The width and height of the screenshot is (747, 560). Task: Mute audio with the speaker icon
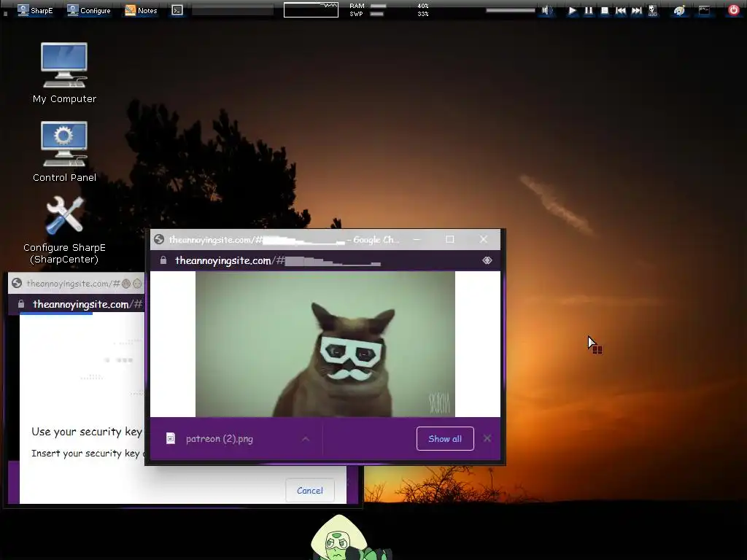click(546, 10)
